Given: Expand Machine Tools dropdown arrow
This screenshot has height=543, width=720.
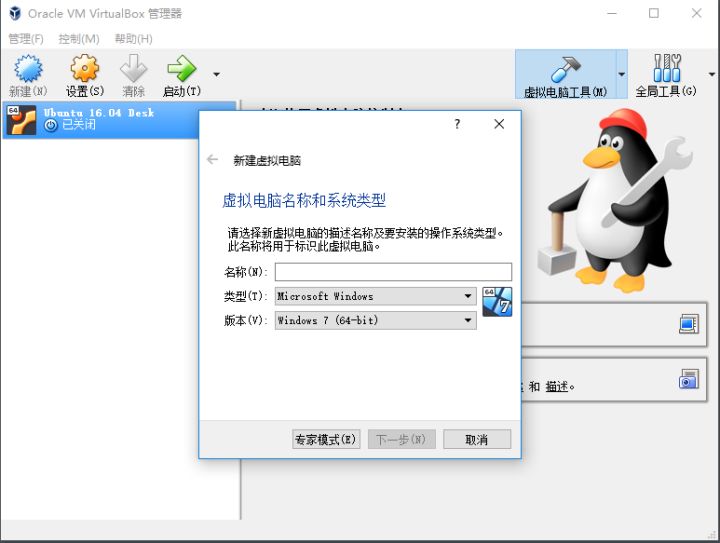Looking at the screenshot, I should pos(622,74).
